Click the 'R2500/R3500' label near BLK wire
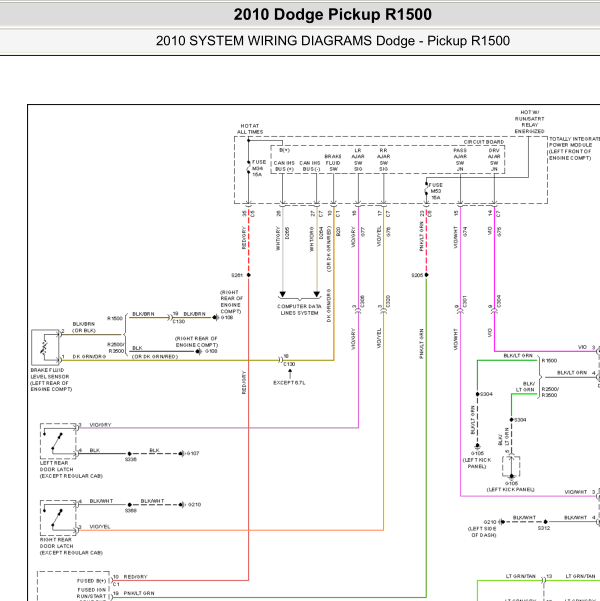The height and width of the screenshot is (601, 600). (116, 348)
